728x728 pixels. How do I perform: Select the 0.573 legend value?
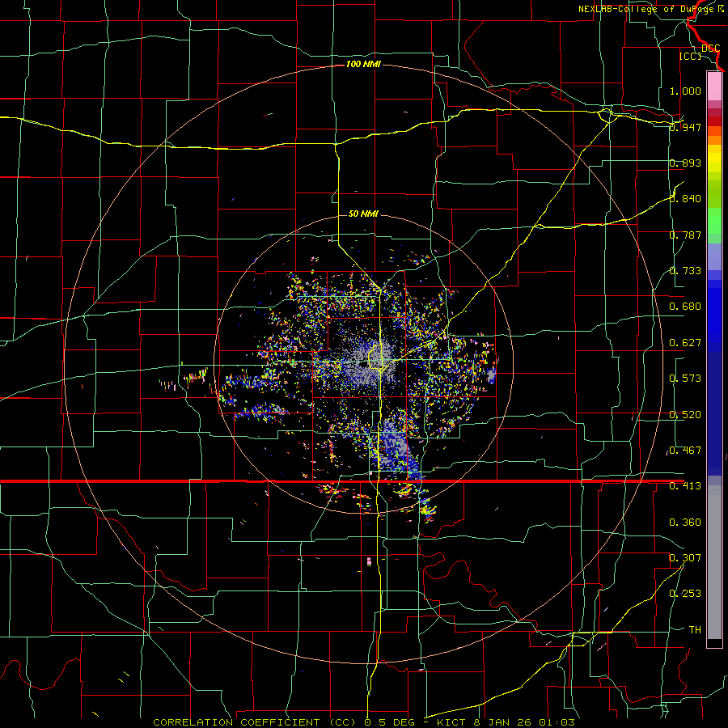685,379
